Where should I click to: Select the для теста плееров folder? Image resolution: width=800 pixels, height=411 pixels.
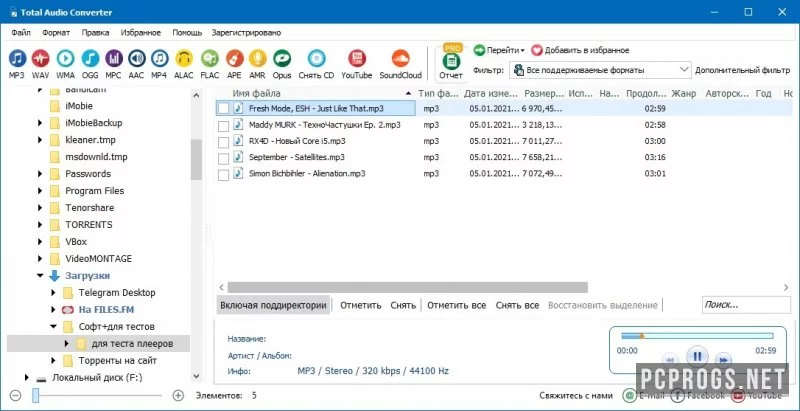(133, 344)
